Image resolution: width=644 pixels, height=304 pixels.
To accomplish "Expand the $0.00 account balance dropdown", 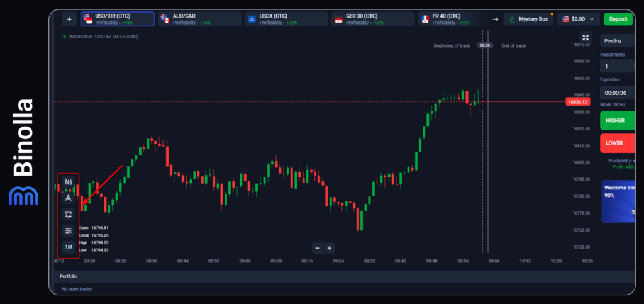I will [579, 20].
